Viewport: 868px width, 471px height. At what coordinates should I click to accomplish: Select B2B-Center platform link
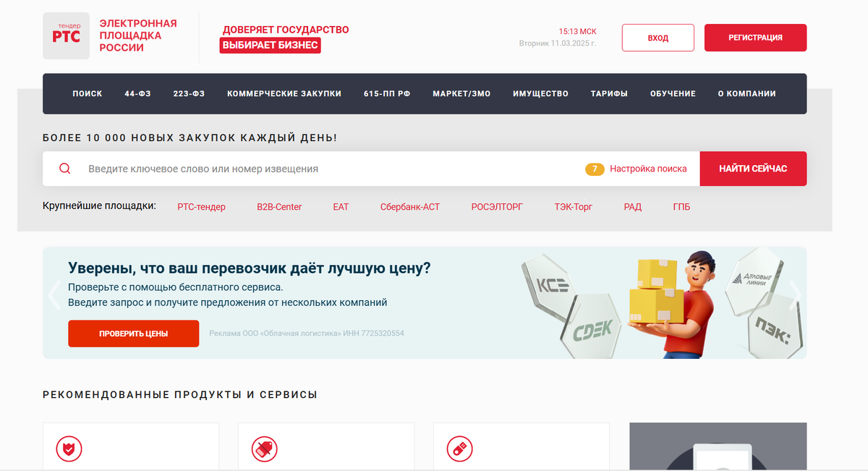(x=279, y=207)
